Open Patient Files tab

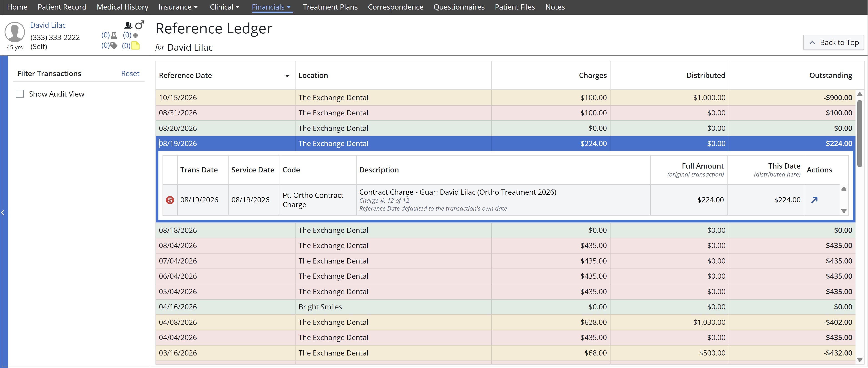pyautogui.click(x=515, y=7)
